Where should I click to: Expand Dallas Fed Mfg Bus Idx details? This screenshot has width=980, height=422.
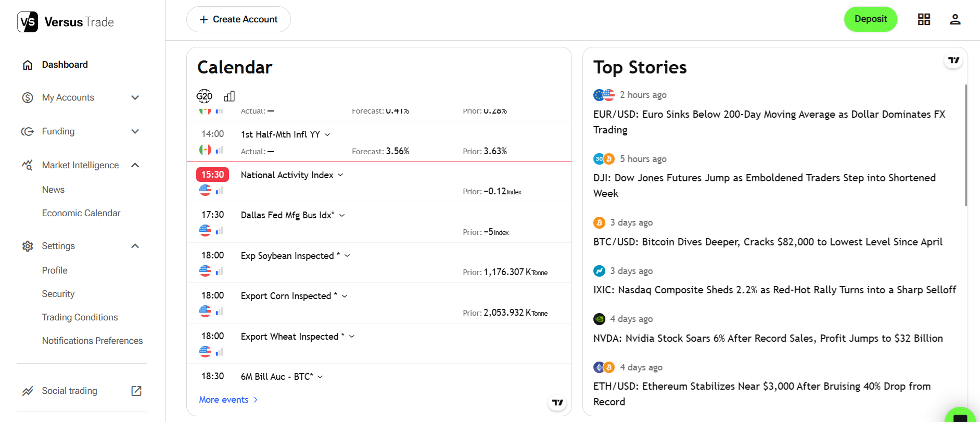342,215
